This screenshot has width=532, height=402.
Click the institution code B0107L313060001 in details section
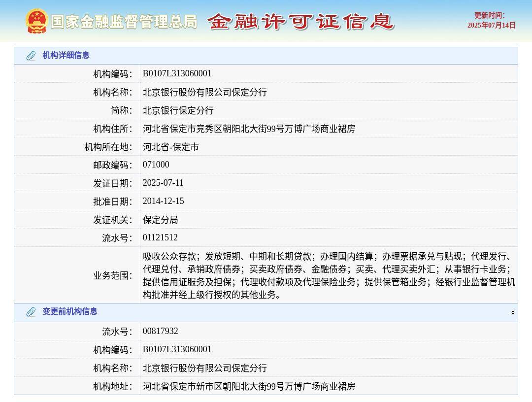tap(177, 73)
